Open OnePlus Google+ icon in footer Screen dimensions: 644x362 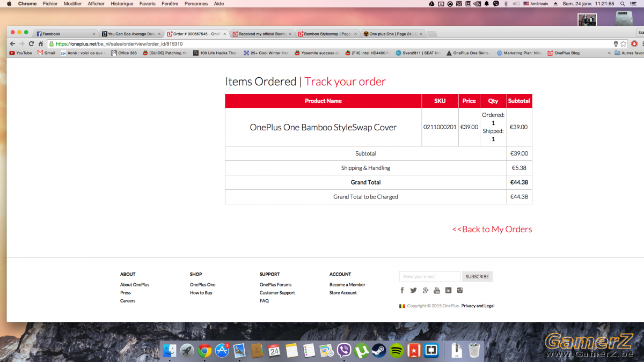tap(425, 291)
